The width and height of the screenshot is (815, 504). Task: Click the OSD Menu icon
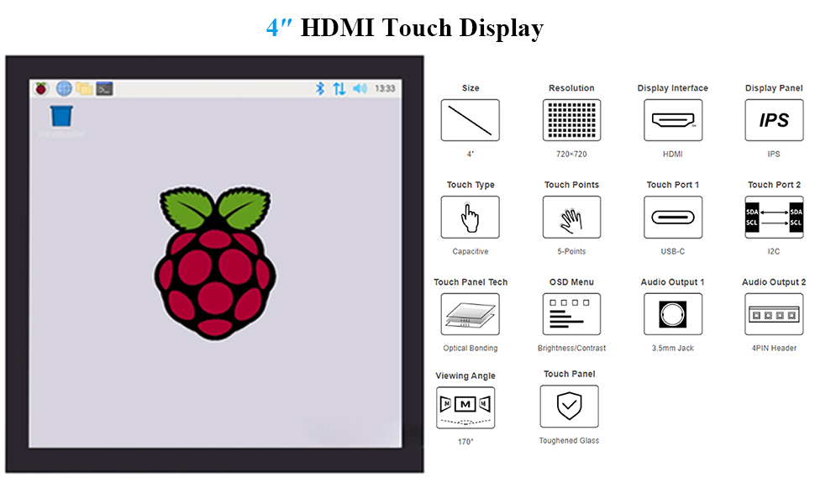[x=571, y=314]
